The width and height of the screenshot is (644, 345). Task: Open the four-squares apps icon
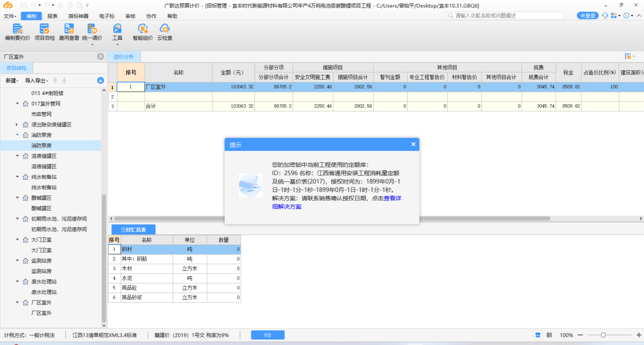click(x=614, y=16)
